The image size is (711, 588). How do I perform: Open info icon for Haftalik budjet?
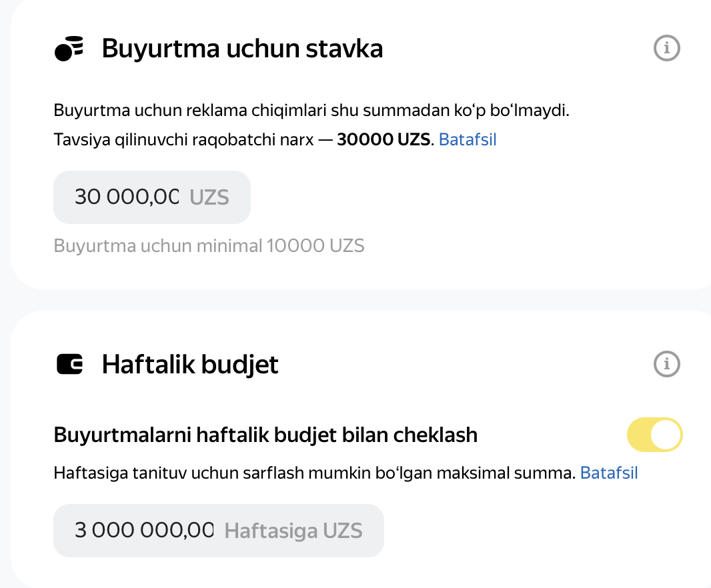point(666,363)
